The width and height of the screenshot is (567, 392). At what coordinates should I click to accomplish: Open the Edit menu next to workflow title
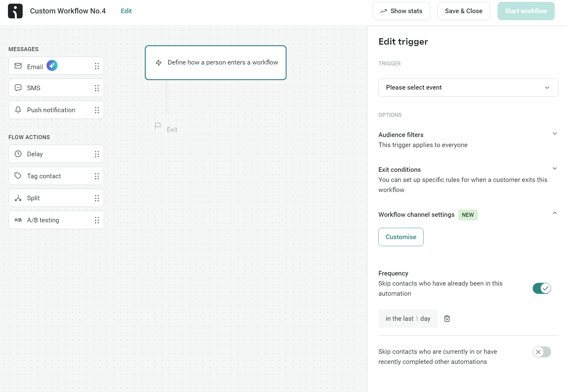[x=126, y=11]
